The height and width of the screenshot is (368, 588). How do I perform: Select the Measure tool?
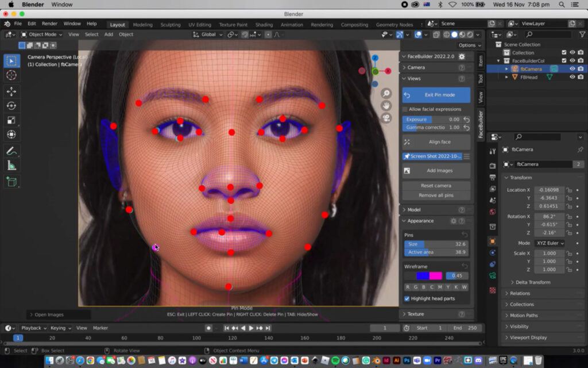tap(11, 166)
